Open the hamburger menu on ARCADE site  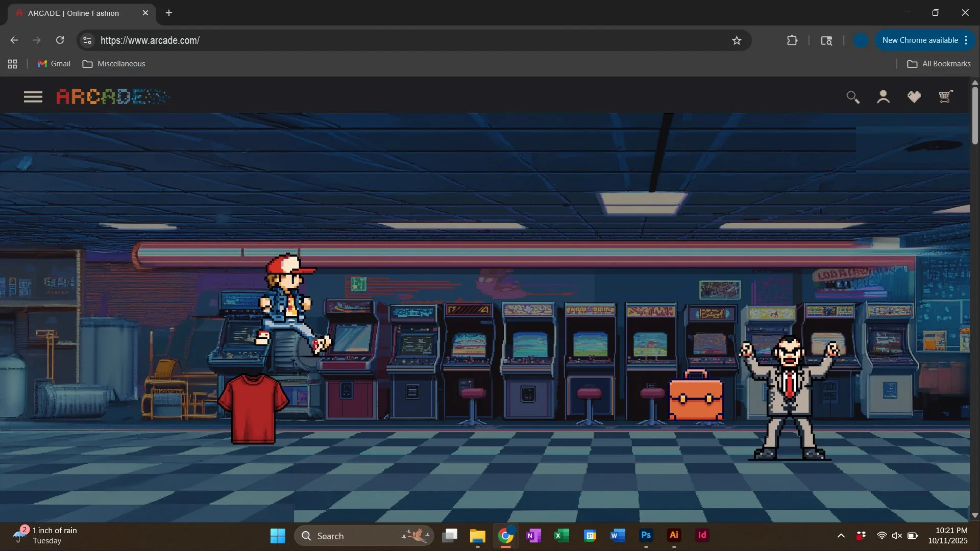(33, 97)
